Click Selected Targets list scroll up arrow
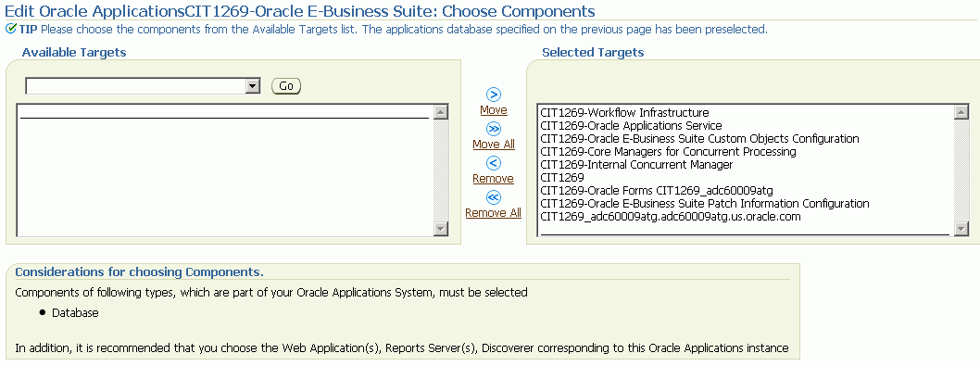 961,112
